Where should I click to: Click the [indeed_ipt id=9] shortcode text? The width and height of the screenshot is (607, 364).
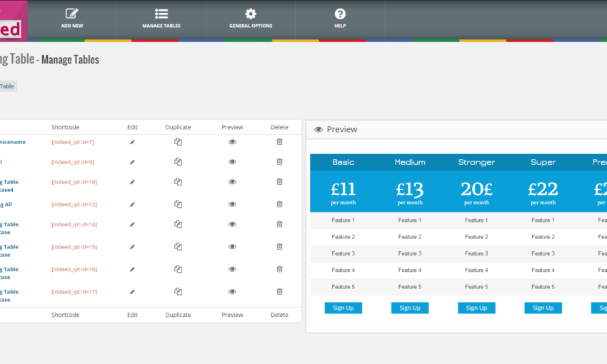pyautogui.click(x=73, y=162)
